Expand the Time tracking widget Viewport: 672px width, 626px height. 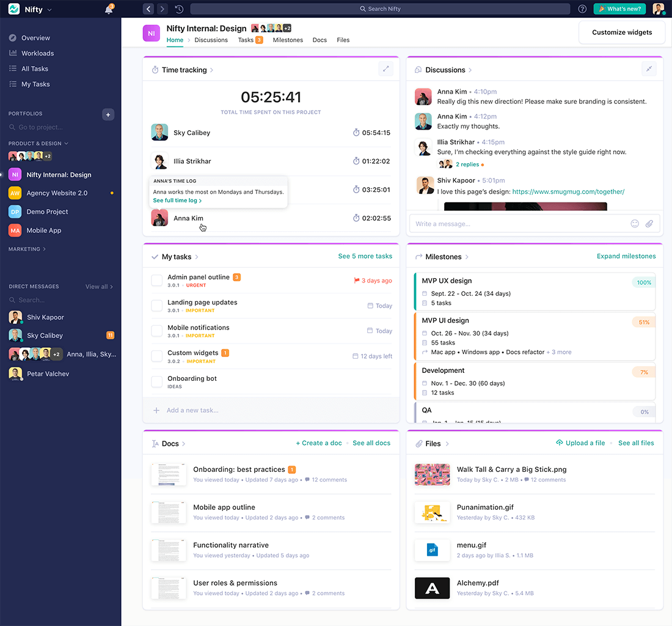[385, 68]
